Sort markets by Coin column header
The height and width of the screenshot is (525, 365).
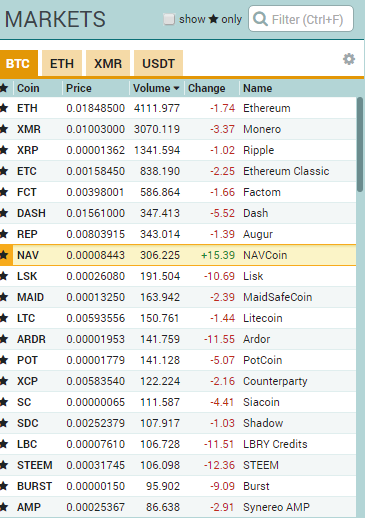28,88
